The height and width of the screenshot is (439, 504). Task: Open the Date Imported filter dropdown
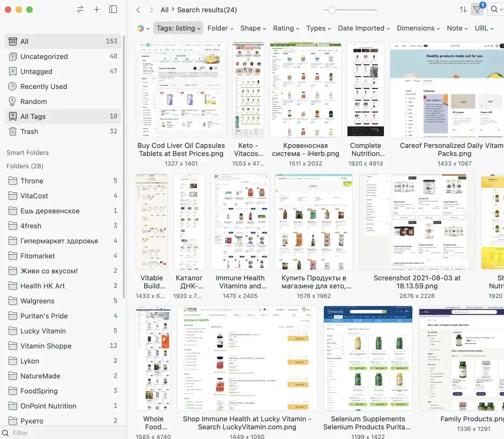pyautogui.click(x=364, y=28)
